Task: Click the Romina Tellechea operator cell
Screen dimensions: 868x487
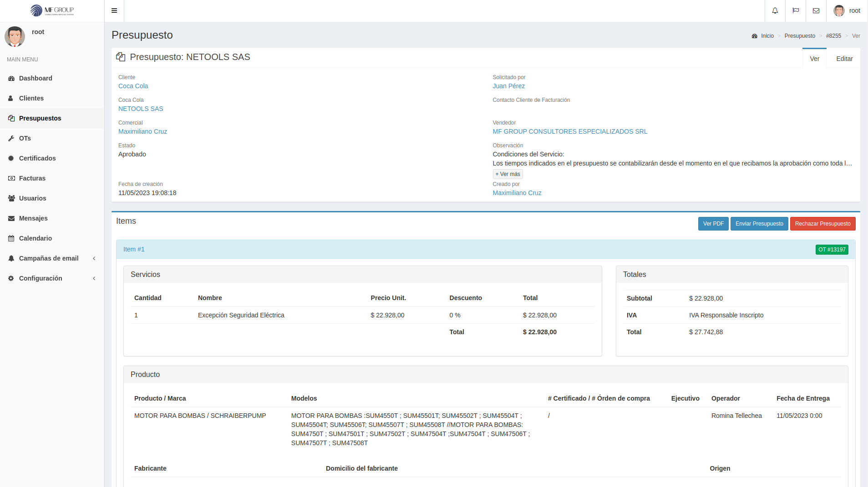Action: (736, 416)
